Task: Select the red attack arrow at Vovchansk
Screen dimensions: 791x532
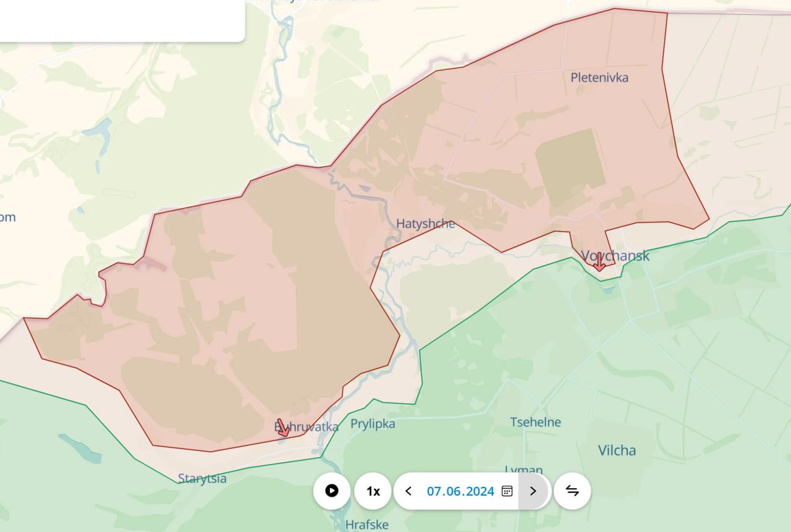Action: [599, 262]
